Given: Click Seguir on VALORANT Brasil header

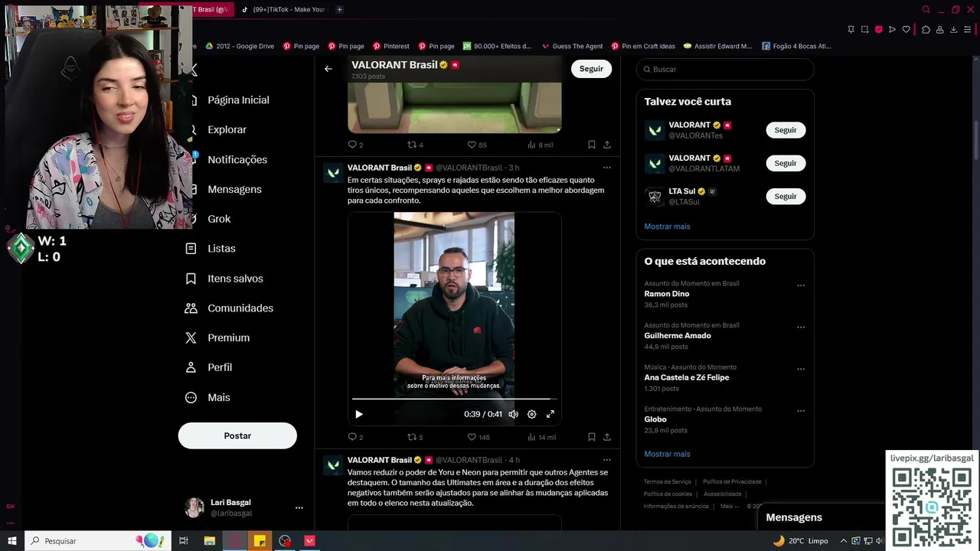Looking at the screenshot, I should [591, 69].
